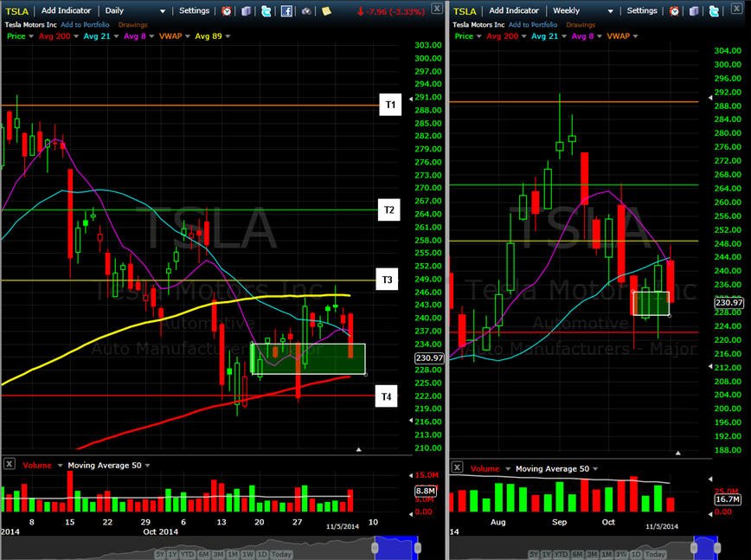Select the T3 label on yellow line

click(387, 280)
